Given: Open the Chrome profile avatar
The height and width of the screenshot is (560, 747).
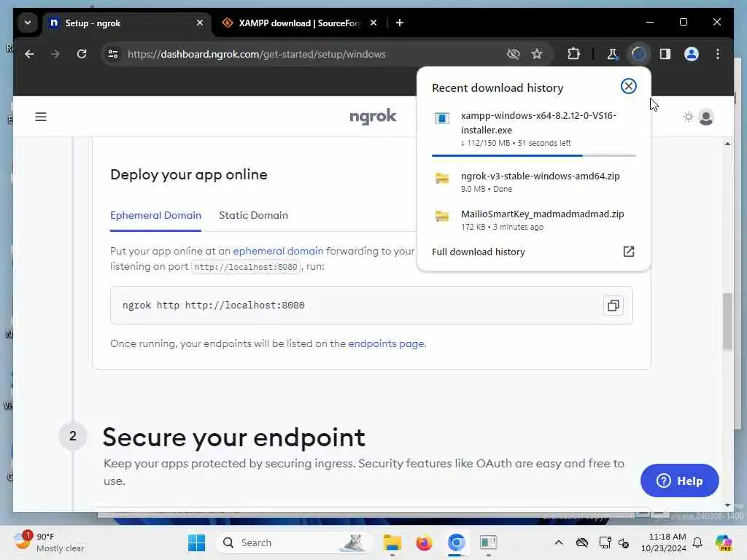Looking at the screenshot, I should click(692, 54).
